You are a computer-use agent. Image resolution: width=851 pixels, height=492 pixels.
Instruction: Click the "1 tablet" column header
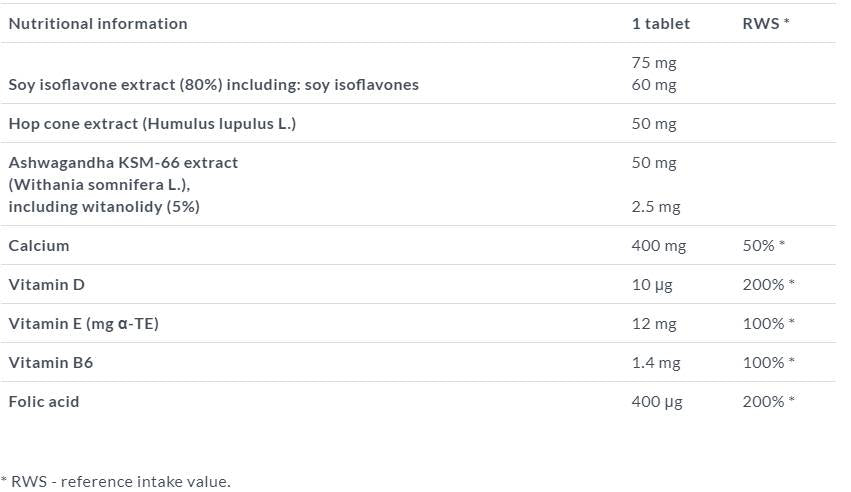[660, 24]
